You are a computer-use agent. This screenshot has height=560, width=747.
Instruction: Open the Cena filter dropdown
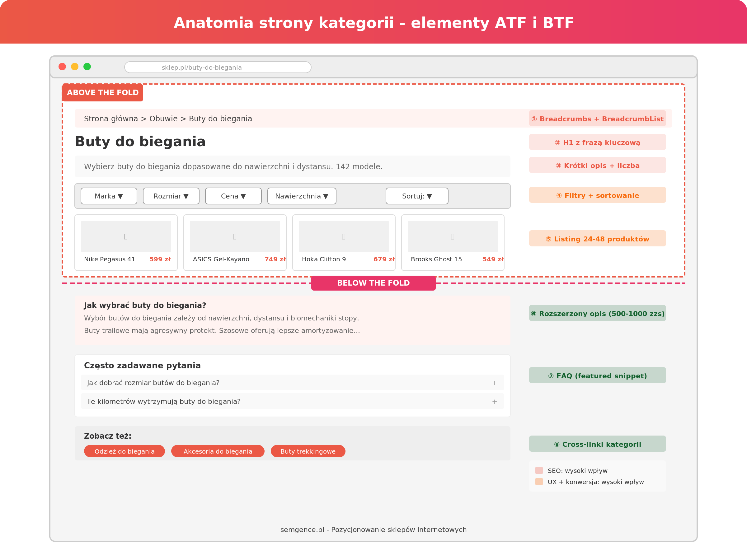click(x=233, y=196)
